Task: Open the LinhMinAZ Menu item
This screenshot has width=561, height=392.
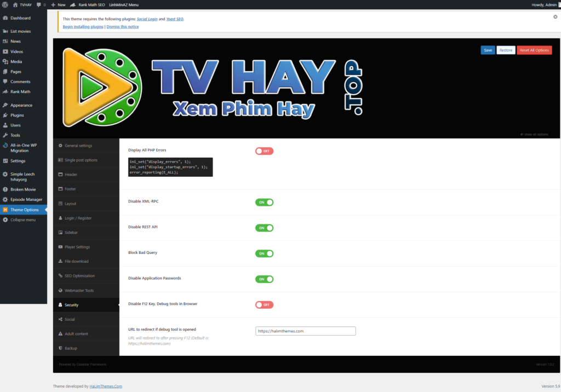Action: (123, 4)
